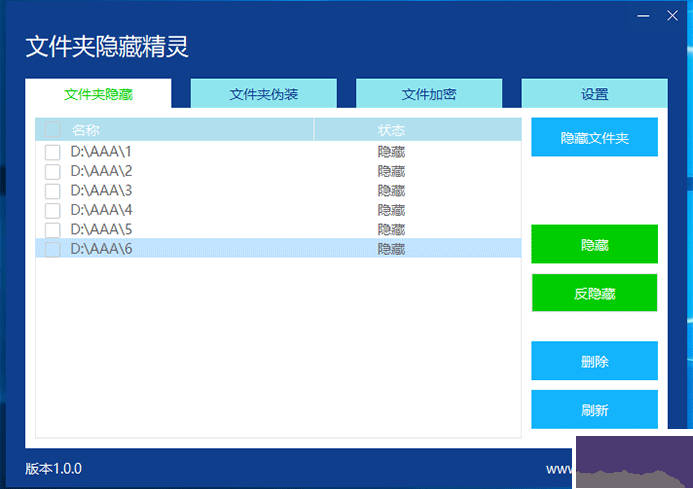Image resolution: width=693 pixels, height=489 pixels.
Task: Switch to the 文件夹隐藏 tab
Action: [x=98, y=93]
